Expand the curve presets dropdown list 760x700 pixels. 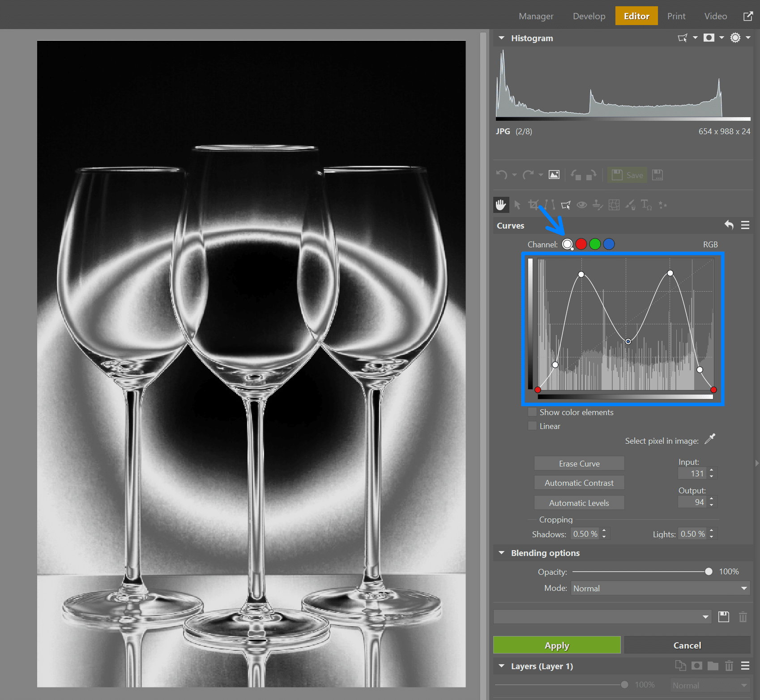pos(705,616)
